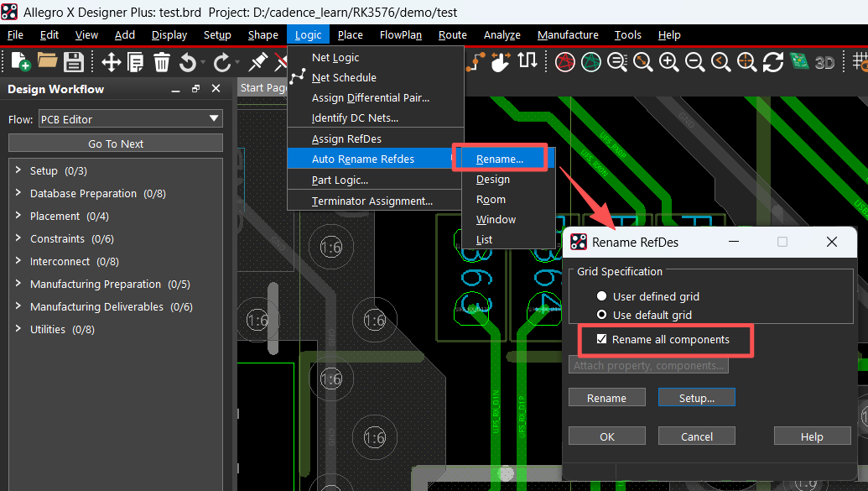Image resolution: width=868 pixels, height=491 pixels.
Task: Create a new file via toolbar icon
Action: 20,61
